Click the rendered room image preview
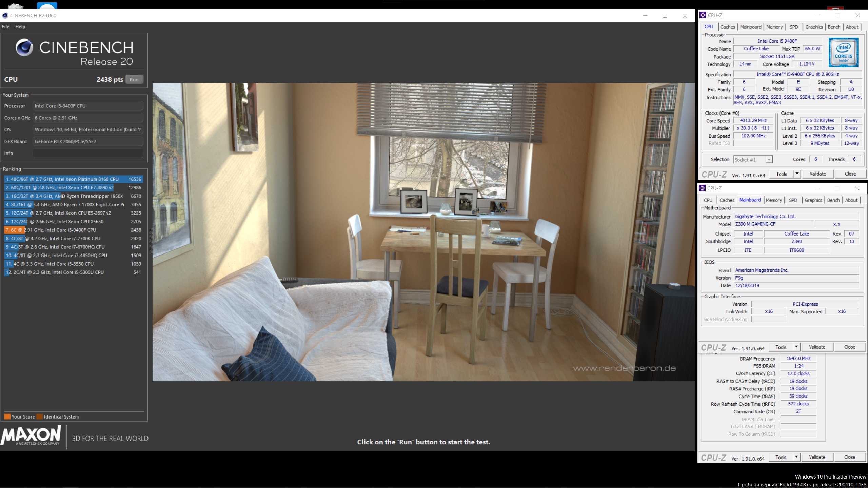The image size is (868, 488). (423, 232)
